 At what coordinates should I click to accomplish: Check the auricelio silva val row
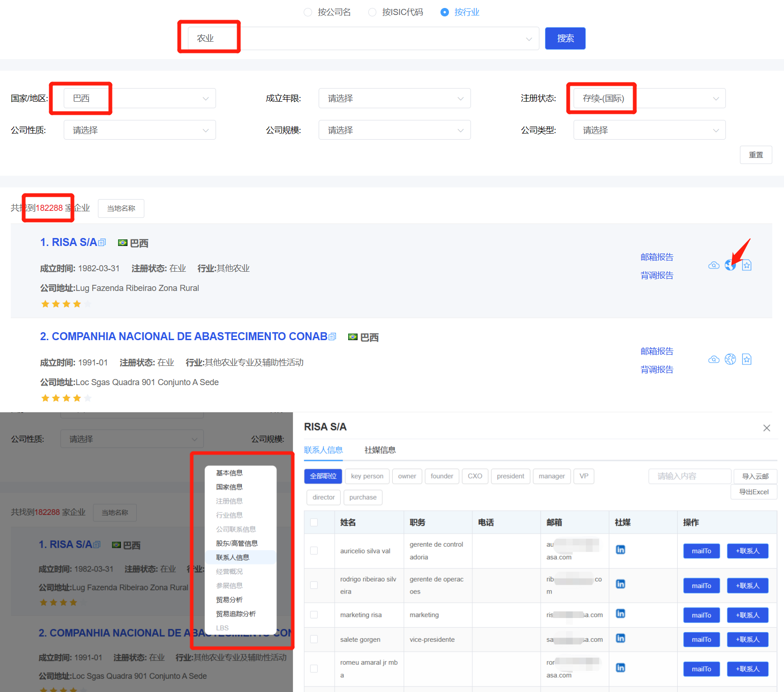(314, 551)
